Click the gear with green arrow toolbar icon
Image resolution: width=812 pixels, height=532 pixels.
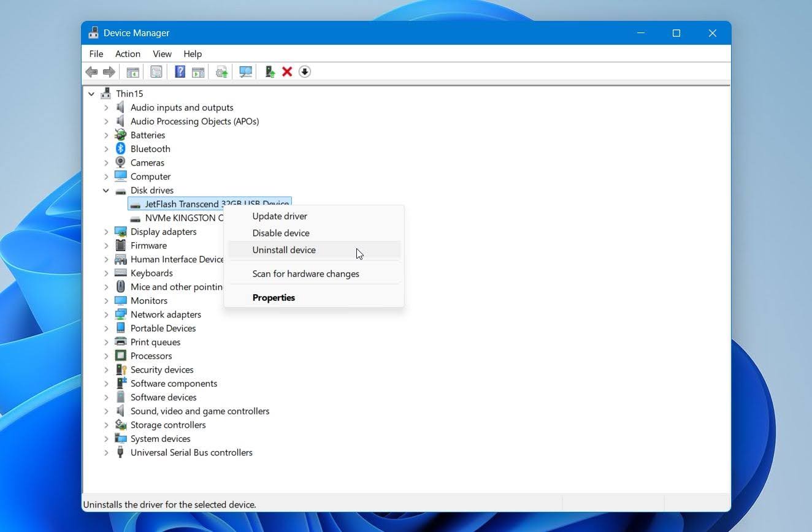222,72
